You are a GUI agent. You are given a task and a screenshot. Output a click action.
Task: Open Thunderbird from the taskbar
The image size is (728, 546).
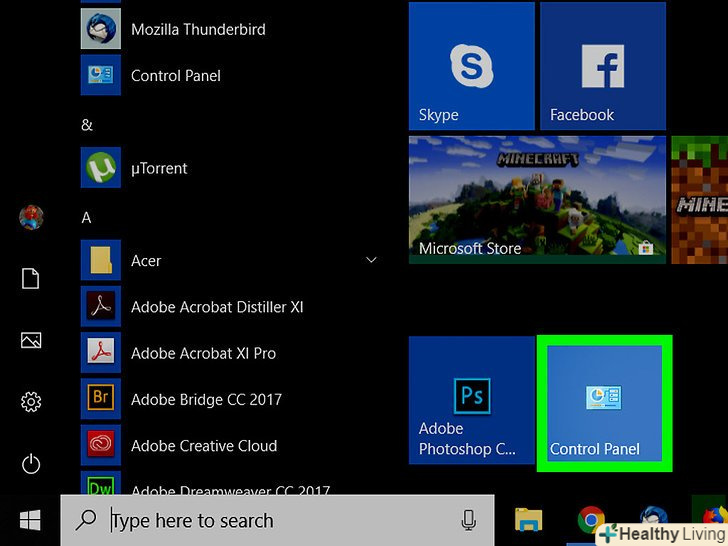tap(654, 515)
